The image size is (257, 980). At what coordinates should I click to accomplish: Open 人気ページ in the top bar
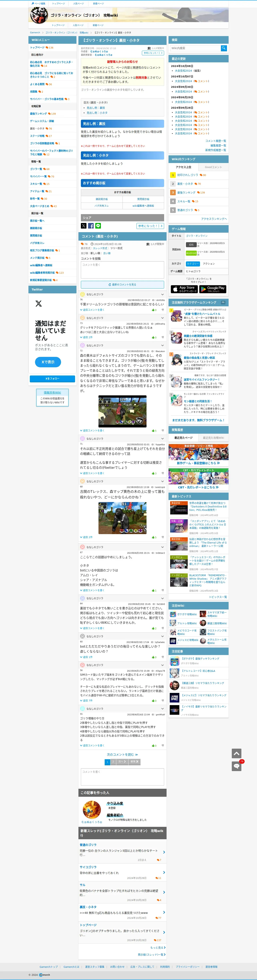(79, 3)
